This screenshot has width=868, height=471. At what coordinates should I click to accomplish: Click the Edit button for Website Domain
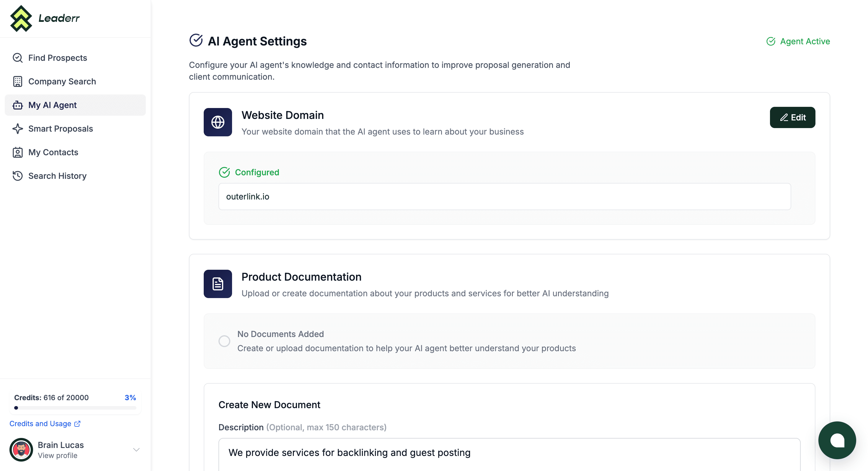pos(792,117)
